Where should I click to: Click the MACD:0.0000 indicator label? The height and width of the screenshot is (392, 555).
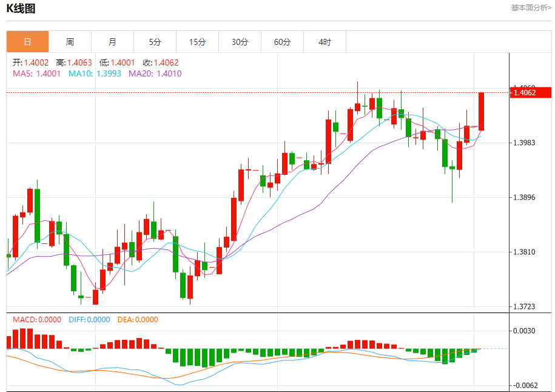[x=37, y=320]
